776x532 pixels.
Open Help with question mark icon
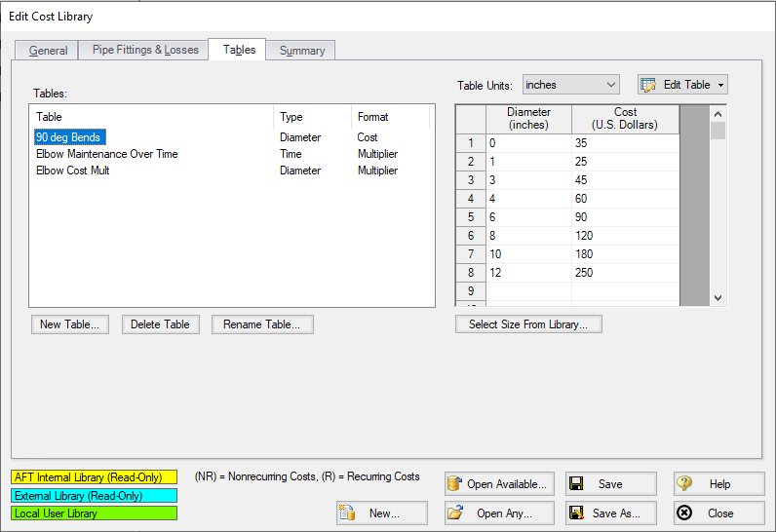685,484
